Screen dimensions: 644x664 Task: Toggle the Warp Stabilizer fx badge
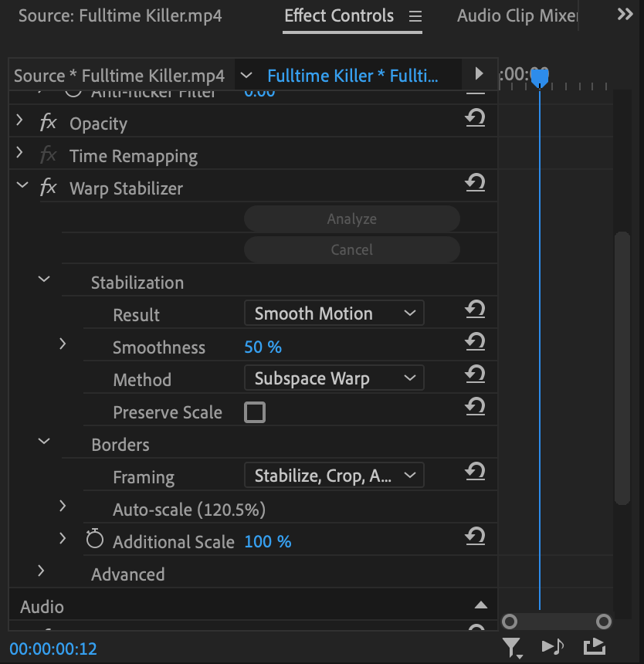pyautogui.click(x=48, y=188)
